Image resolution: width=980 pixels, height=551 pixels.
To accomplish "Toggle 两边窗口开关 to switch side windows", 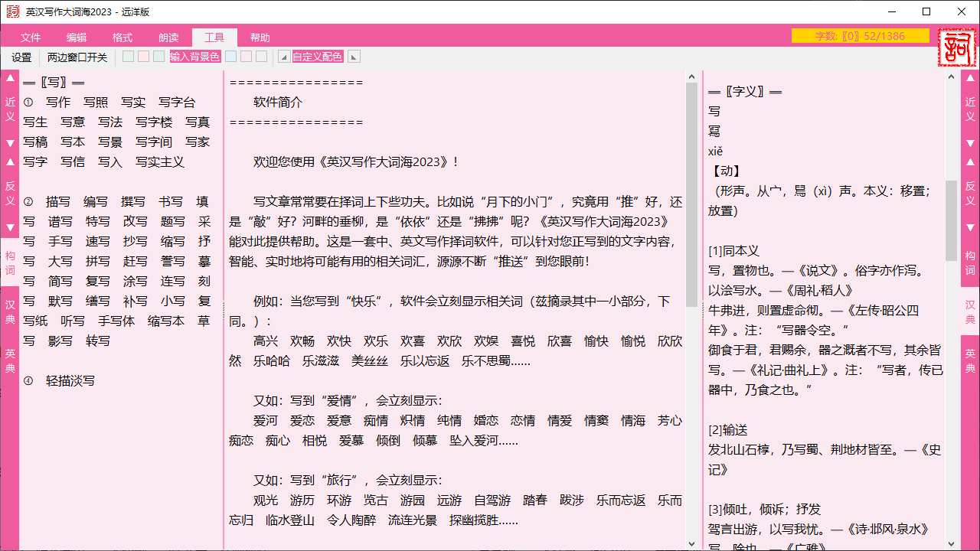I will tap(77, 56).
